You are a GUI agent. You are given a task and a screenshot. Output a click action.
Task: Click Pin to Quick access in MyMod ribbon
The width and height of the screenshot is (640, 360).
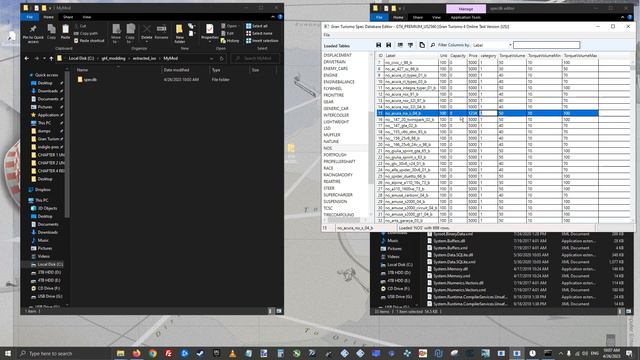coord(33,33)
